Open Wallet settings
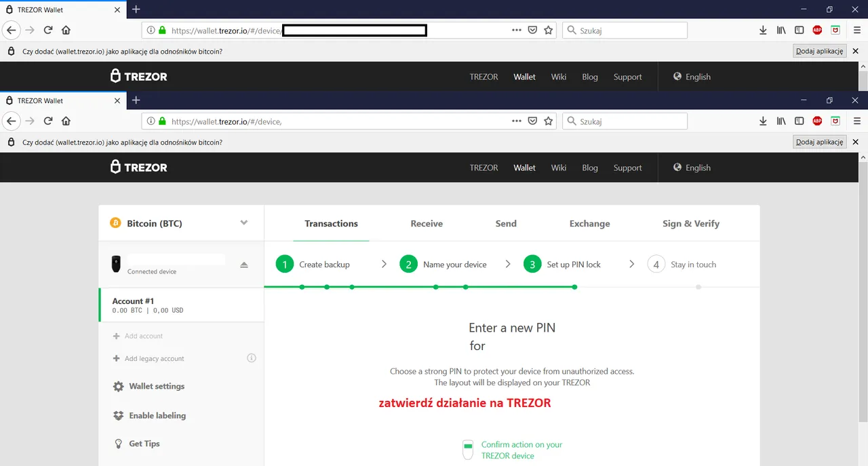This screenshot has height=466, width=868. coord(149,386)
